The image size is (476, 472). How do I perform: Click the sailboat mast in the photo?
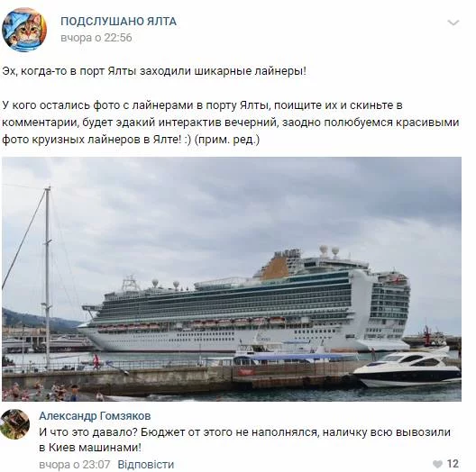[x=48, y=277]
